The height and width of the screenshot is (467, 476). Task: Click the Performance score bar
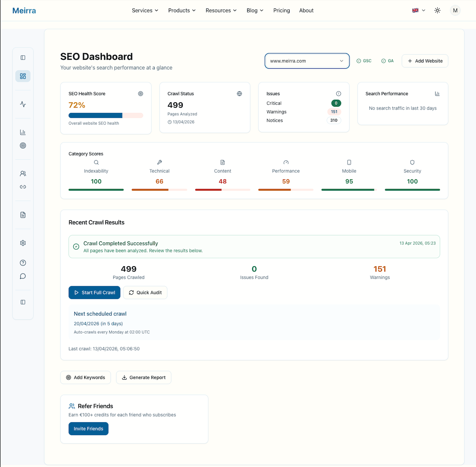[286, 189]
